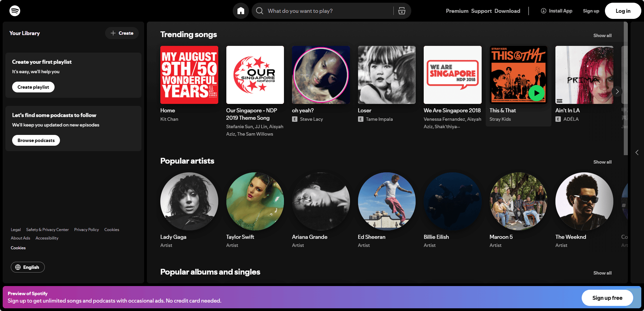
Task: Show next trending songs with arrow
Action: 617,91
